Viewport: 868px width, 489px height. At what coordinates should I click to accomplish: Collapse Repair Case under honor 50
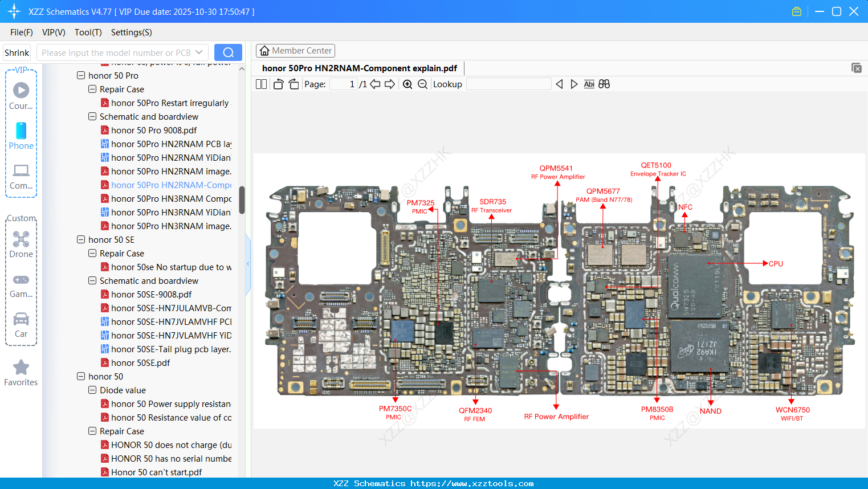click(x=92, y=431)
